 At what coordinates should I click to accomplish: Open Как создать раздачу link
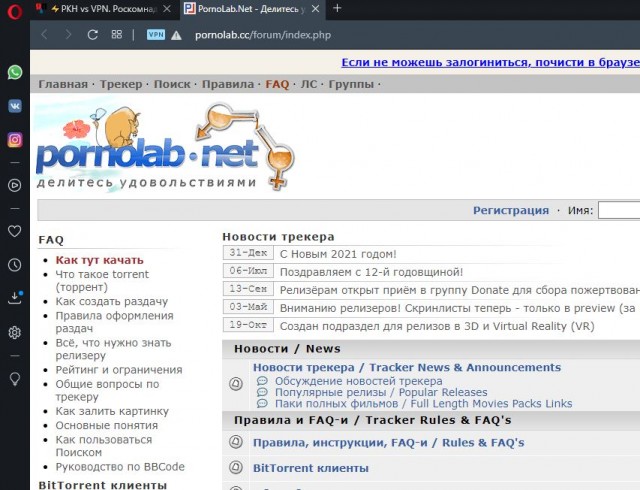pos(111,301)
